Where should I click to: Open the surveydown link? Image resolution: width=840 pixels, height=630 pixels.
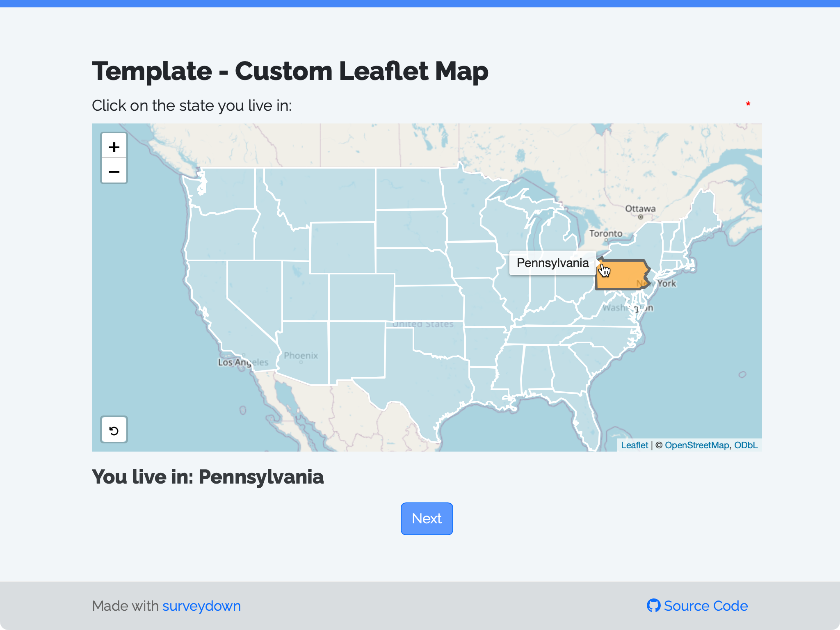click(201, 606)
